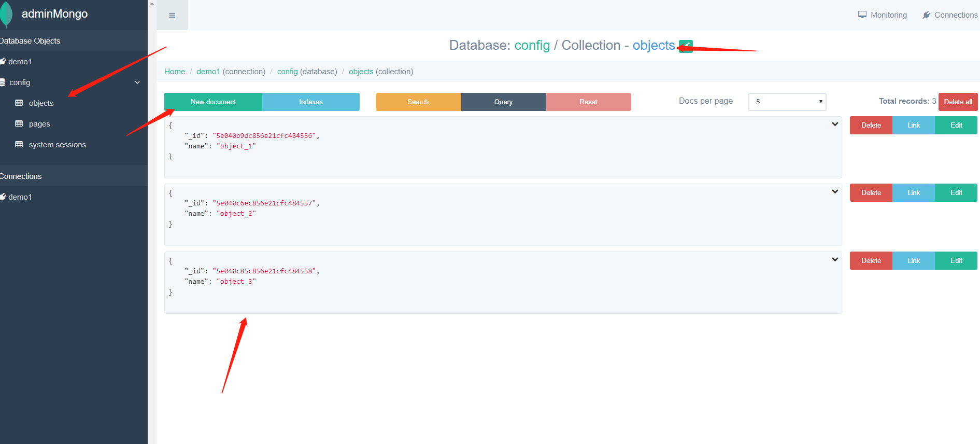The width and height of the screenshot is (980, 444).
Task: Click table icon beside objects collection
Action: [19, 103]
